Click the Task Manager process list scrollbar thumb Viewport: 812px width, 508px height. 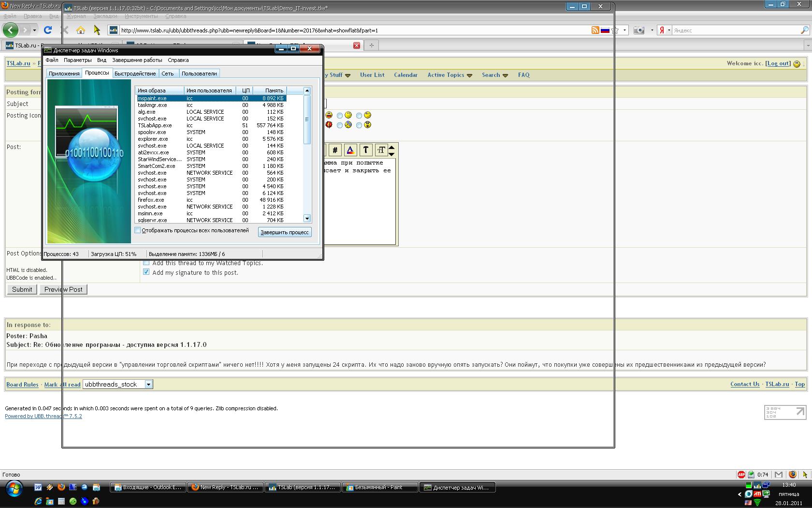coord(307,119)
